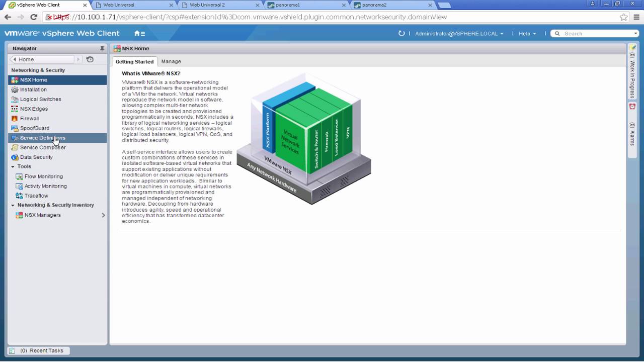Open the Administrator@VSPHERE.LOCAL user dropdown

point(459,34)
